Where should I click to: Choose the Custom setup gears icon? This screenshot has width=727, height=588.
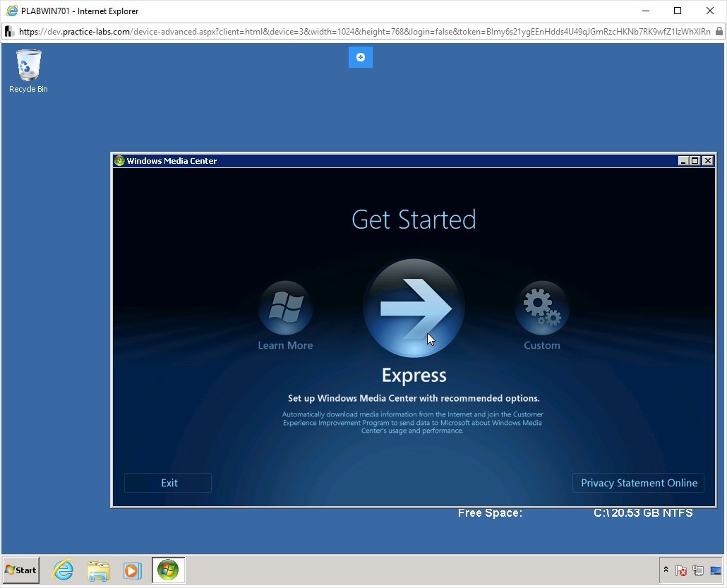[x=542, y=308]
